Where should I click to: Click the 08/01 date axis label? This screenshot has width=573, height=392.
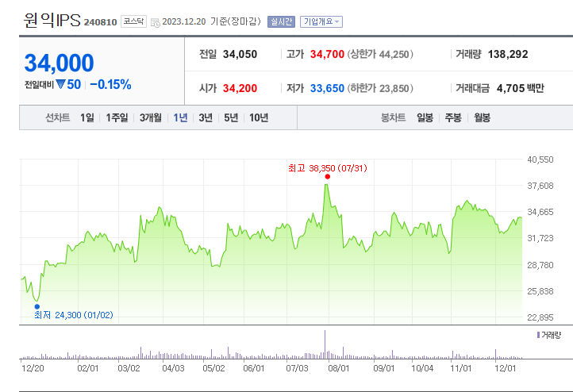coord(339,368)
